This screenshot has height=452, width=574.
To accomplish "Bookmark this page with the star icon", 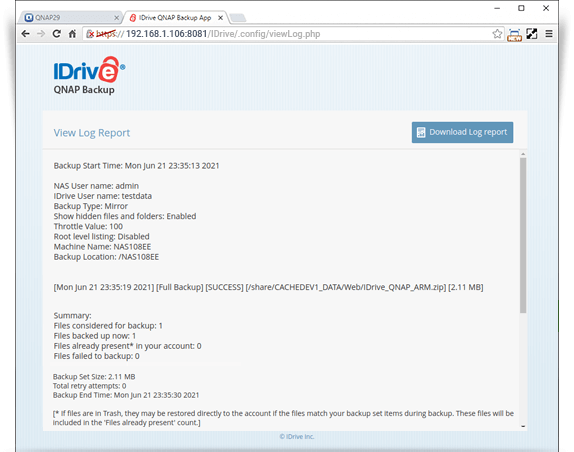I will (497, 34).
